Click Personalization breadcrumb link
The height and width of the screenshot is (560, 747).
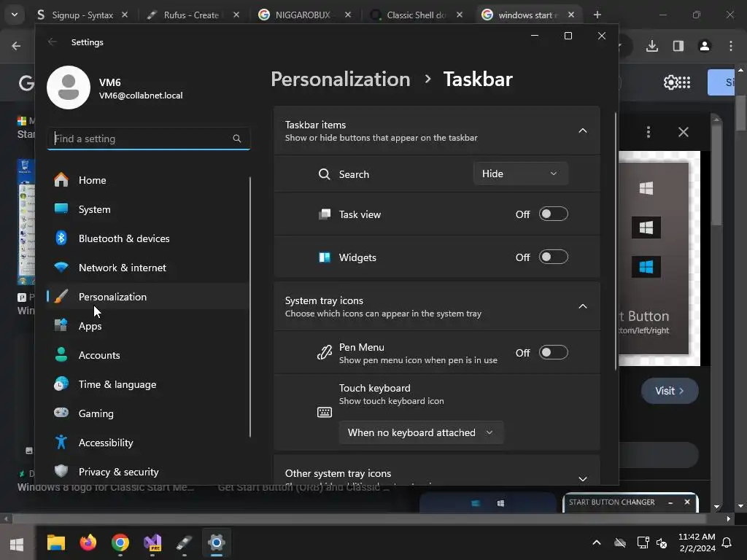pyautogui.click(x=341, y=79)
